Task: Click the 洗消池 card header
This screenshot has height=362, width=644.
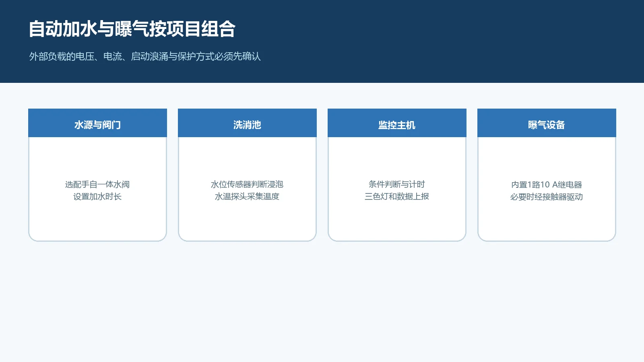Action: point(247,123)
